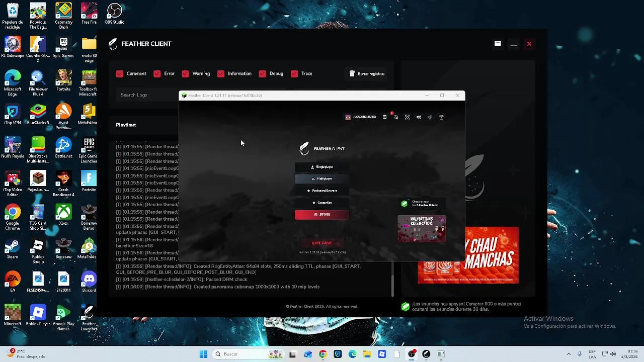Open the Valentines Collection thumbnail
The image size is (644, 362).
tap(422, 229)
